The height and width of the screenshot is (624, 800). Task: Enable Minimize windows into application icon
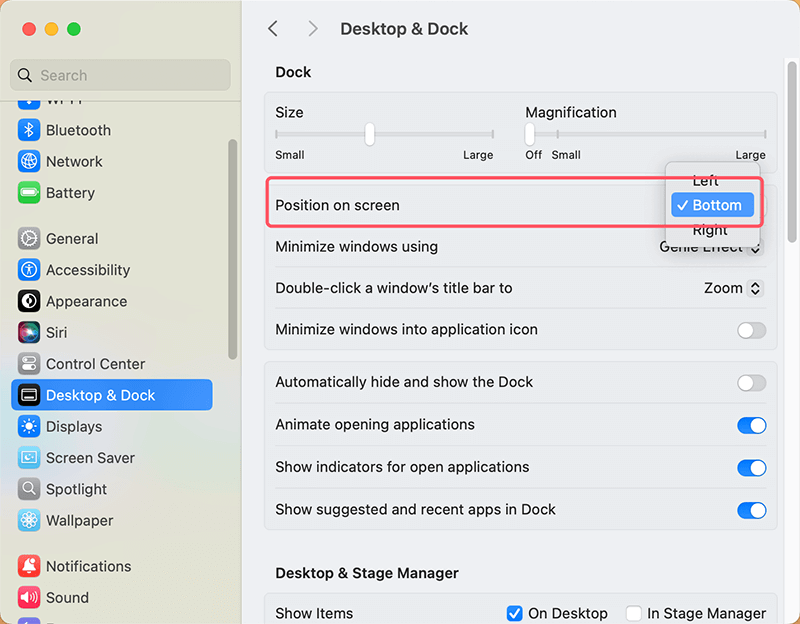[751, 330]
